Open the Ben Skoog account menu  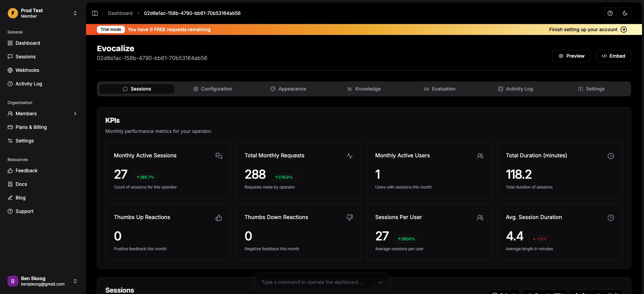click(x=42, y=281)
